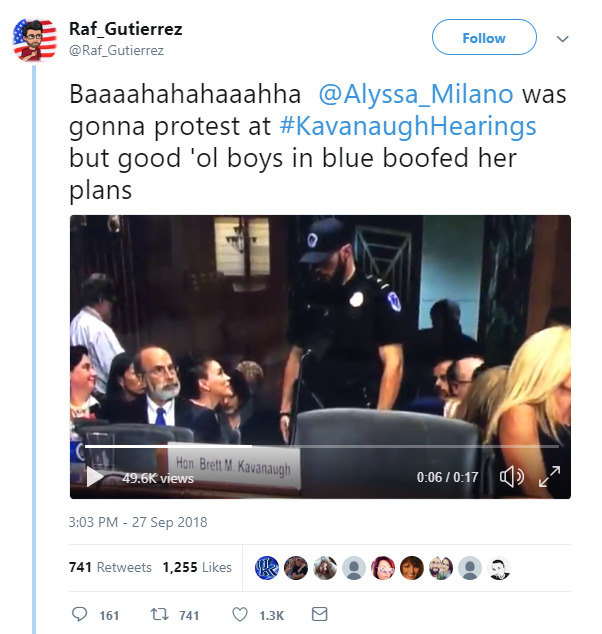The height and width of the screenshot is (634, 602).
Task: Enter fullscreen with the expand icon
Action: click(x=549, y=478)
